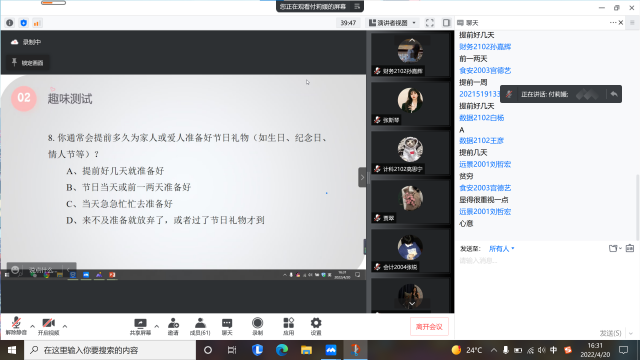The image size is (640, 360).
Task: Open the invite participants icon
Action: tap(173, 327)
